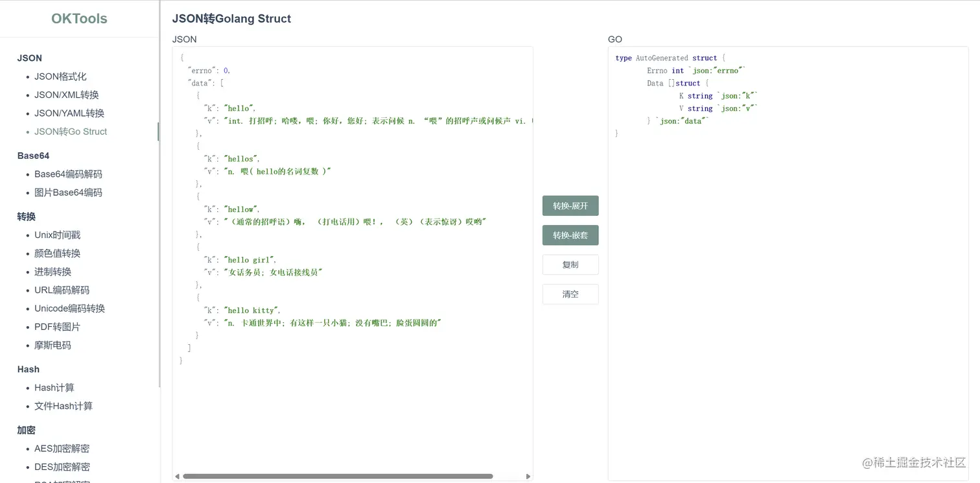Screen dimensions: 980x483
Task: Click the 转换 sidebar section heading
Action: pos(27,217)
